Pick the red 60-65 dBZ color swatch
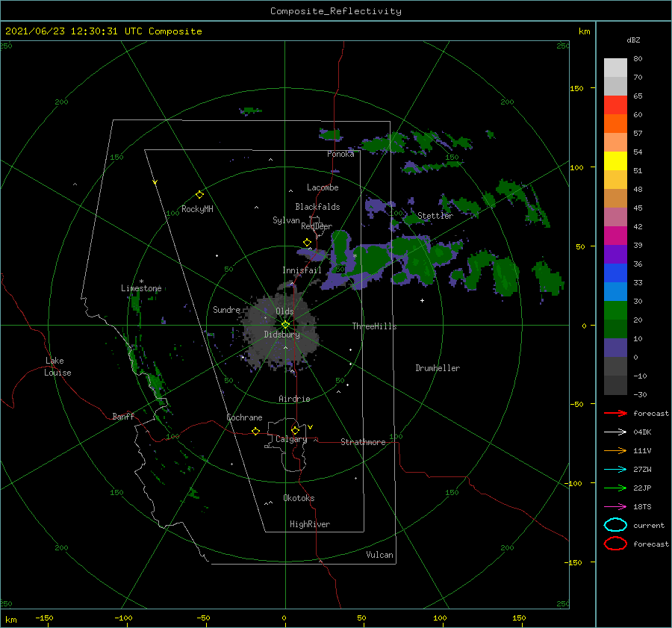Image resolution: width=672 pixels, height=628 pixels. (615, 105)
